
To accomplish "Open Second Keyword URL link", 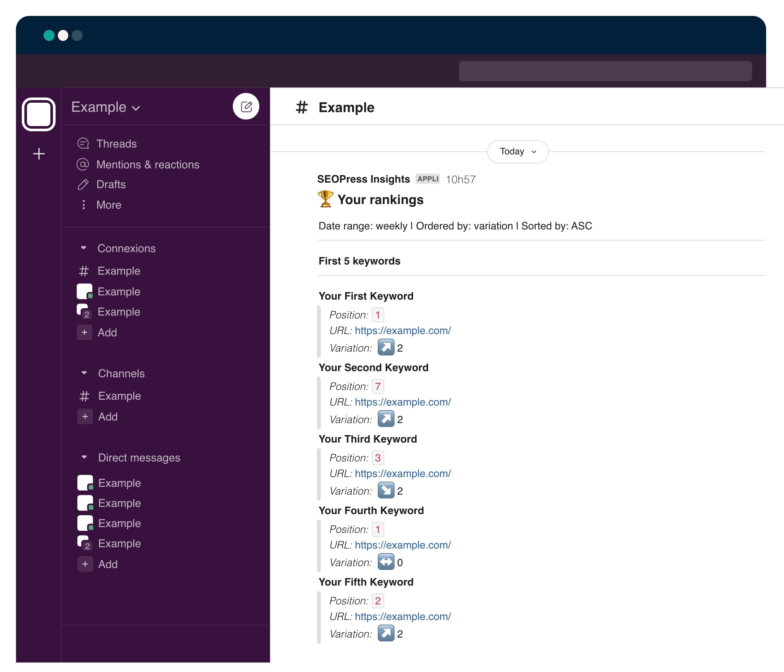I will tap(403, 402).
